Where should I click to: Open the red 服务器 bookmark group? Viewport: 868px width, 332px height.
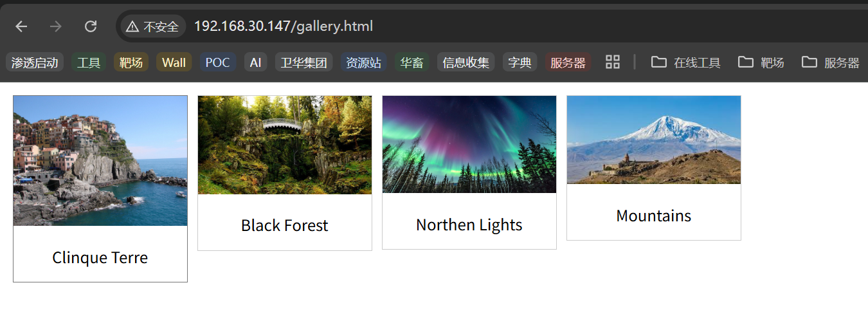coord(568,62)
